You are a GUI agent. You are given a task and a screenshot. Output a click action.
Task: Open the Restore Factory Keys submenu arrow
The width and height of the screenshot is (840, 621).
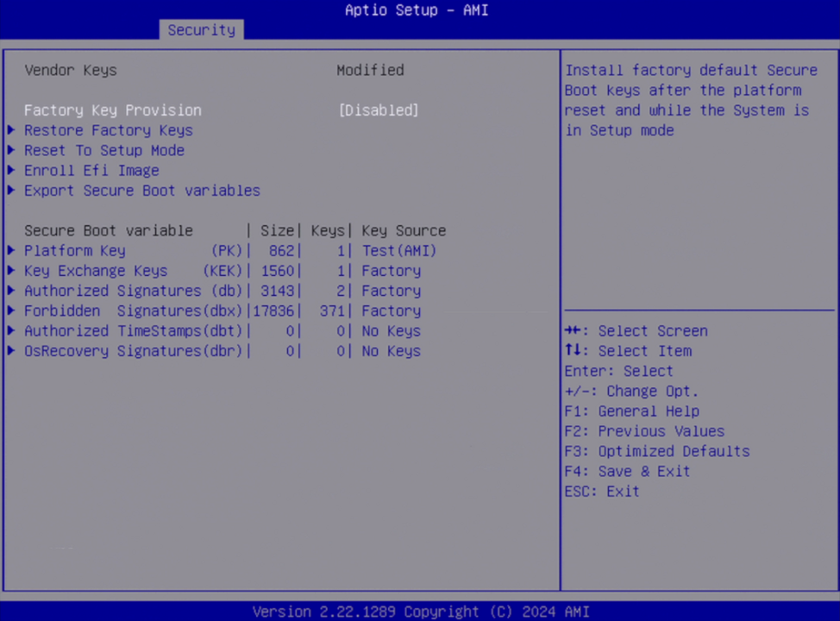10,130
